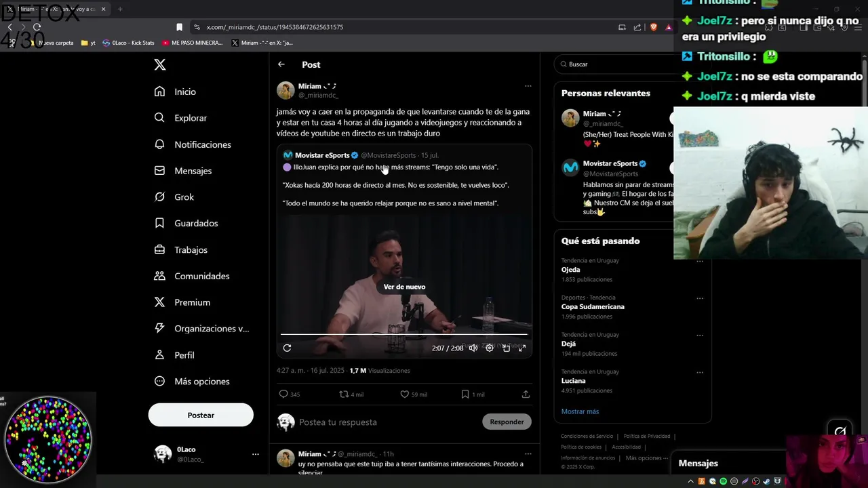Open account menu next to 0Laco
Screen dimensions: 868x488
[x=255, y=454]
